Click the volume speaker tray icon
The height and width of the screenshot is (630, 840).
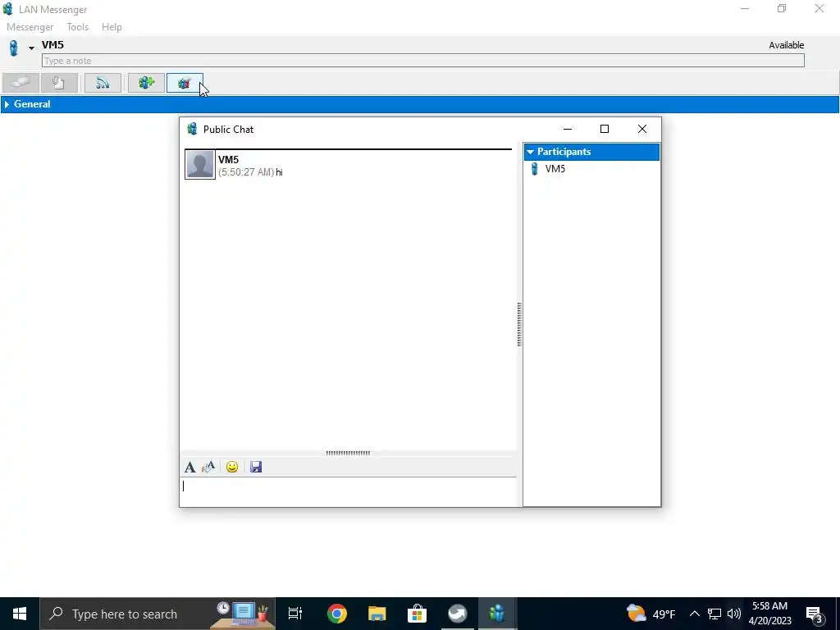[734, 614]
